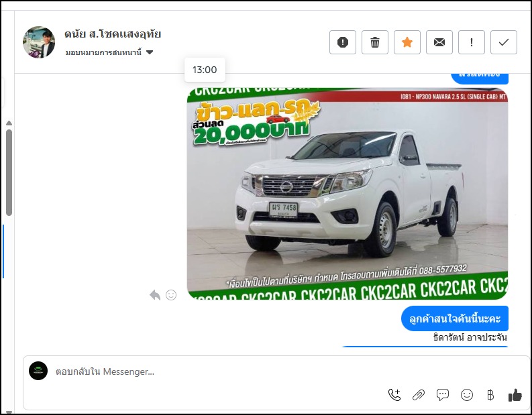Mark conversation as done with checkmark

click(504, 42)
